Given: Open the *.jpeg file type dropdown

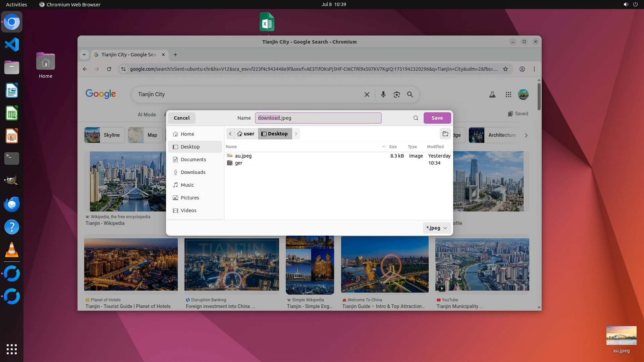Looking at the screenshot, I should point(436,228).
